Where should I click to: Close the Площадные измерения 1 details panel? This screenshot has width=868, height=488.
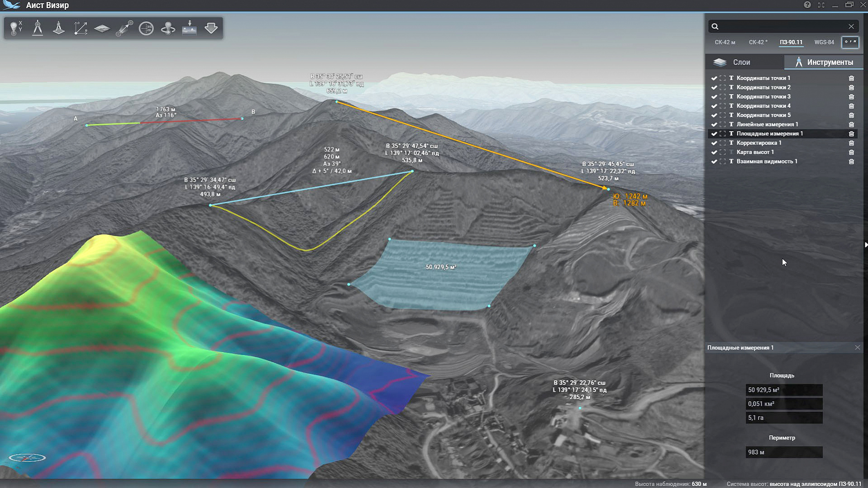[857, 347]
